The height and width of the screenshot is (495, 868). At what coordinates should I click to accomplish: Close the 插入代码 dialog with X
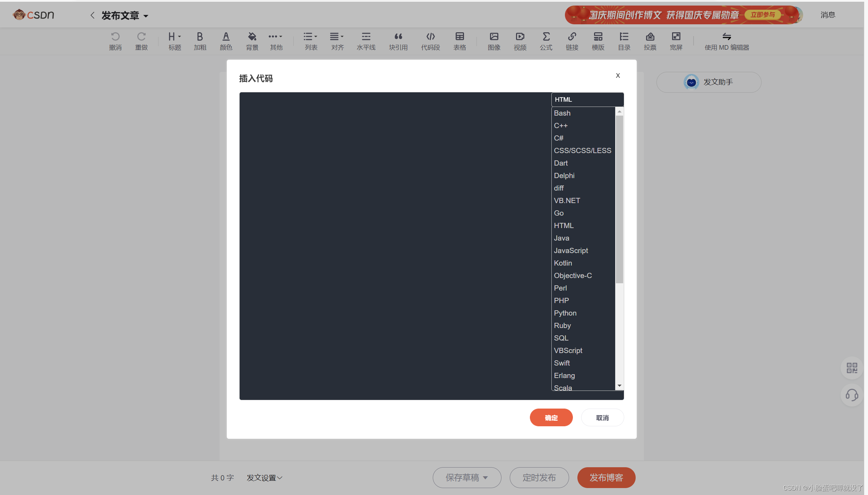(618, 76)
